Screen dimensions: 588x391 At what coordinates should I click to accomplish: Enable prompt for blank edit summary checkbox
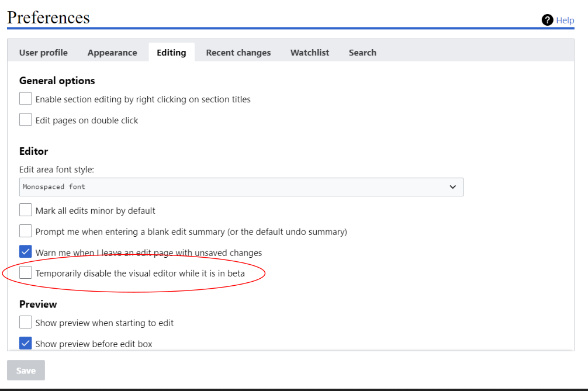[x=26, y=231]
